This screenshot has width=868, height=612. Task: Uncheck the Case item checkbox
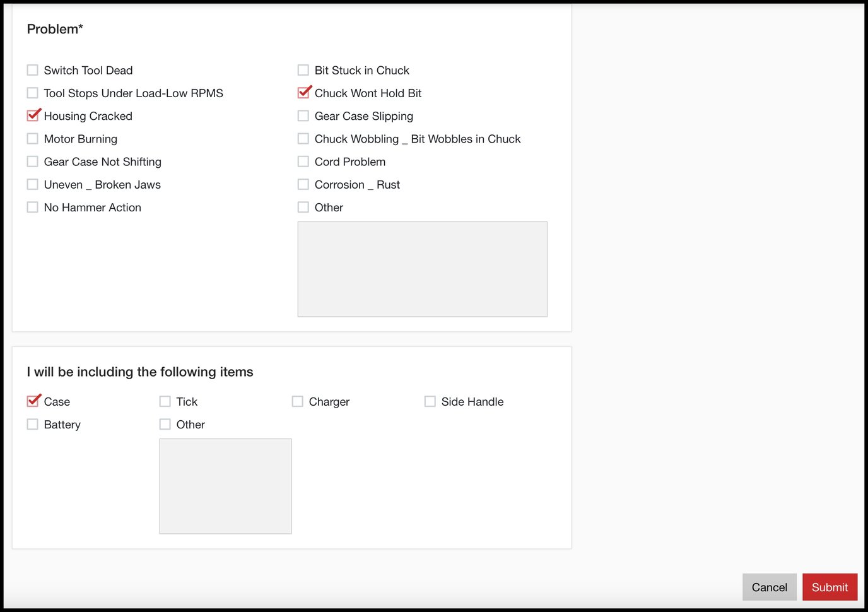click(33, 401)
